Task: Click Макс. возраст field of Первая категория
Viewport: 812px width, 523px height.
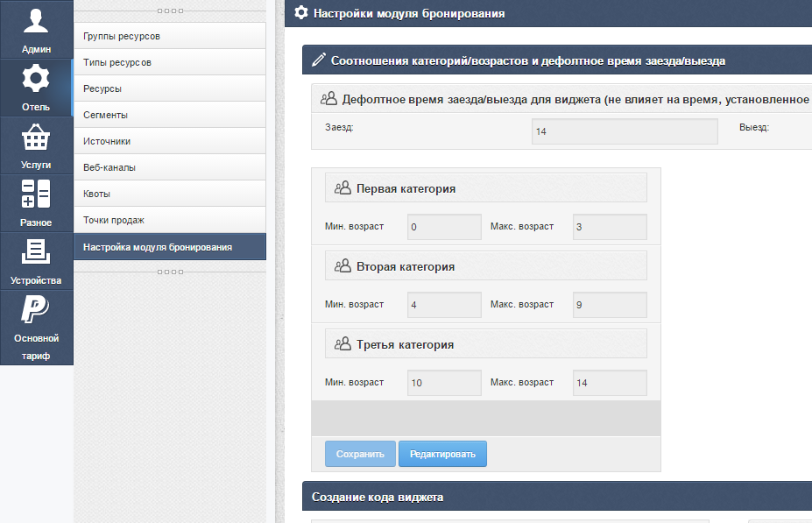Action: click(x=610, y=227)
